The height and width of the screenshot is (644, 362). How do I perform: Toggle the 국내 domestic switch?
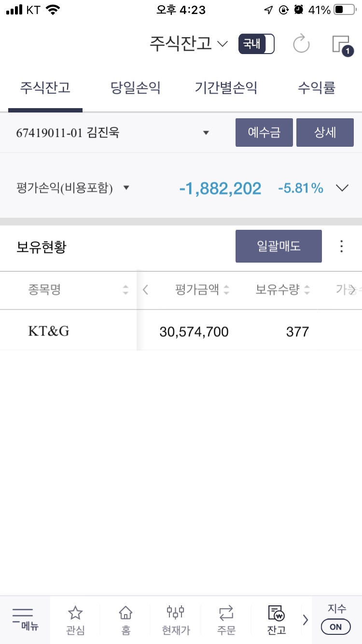coord(256,44)
